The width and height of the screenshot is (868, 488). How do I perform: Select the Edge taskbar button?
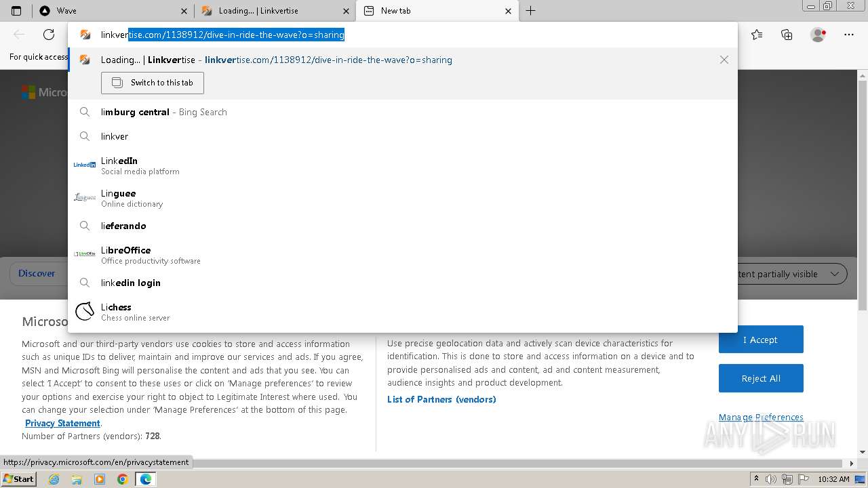point(145,479)
